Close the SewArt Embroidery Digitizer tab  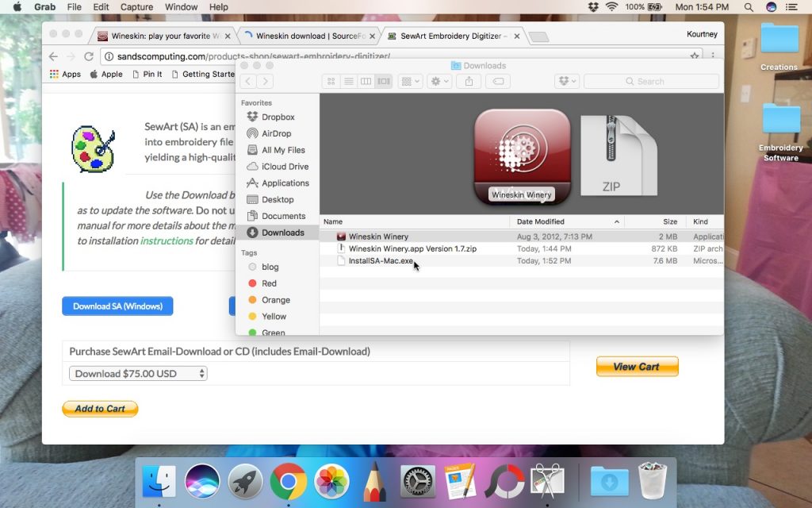517,37
